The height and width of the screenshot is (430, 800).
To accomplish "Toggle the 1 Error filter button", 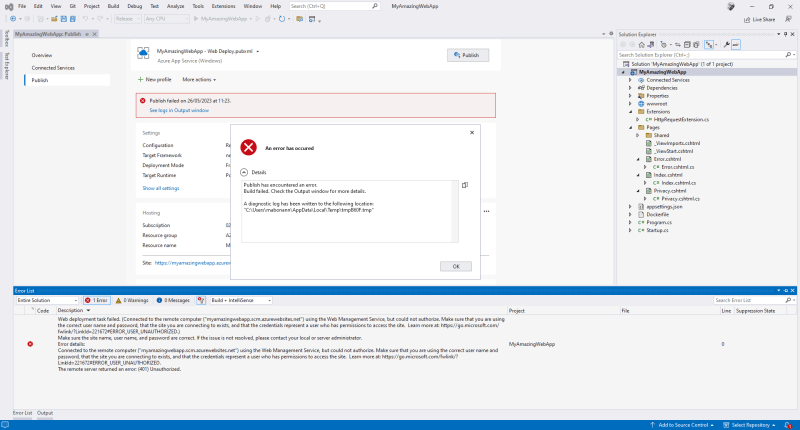I will point(96,300).
